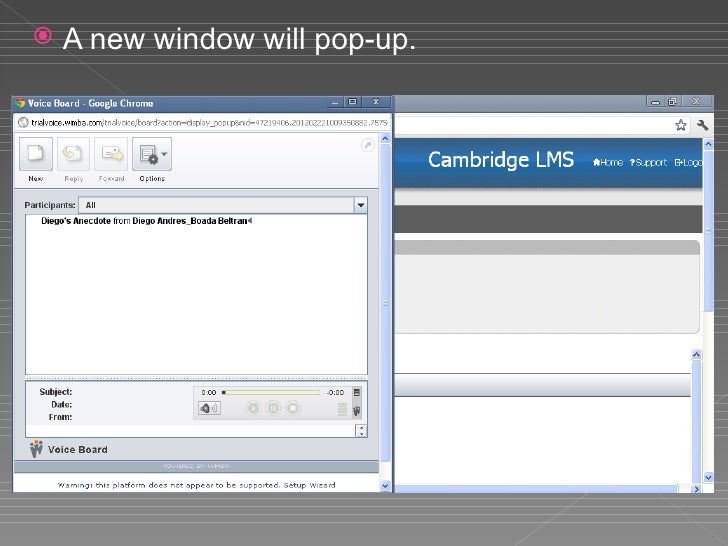Viewport: 728px width, 546px height.
Task: Click the menu icon at top right of player
Action: point(357,393)
